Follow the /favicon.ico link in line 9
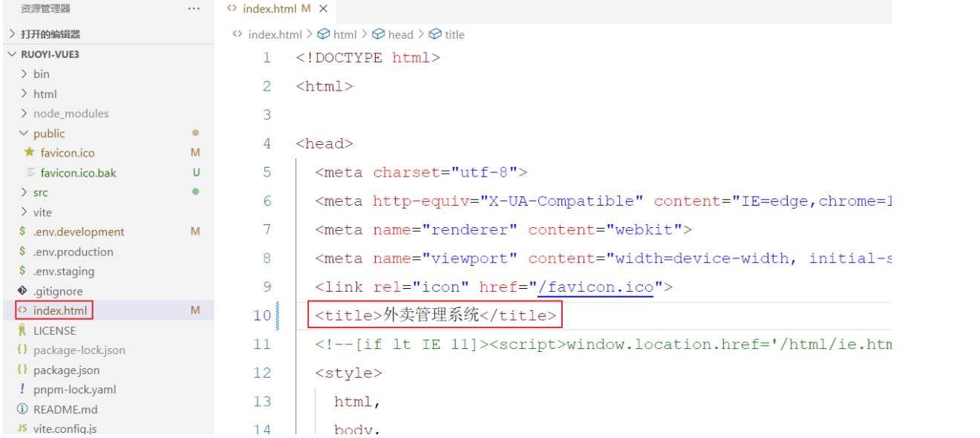The width and height of the screenshot is (980, 438). (x=596, y=287)
